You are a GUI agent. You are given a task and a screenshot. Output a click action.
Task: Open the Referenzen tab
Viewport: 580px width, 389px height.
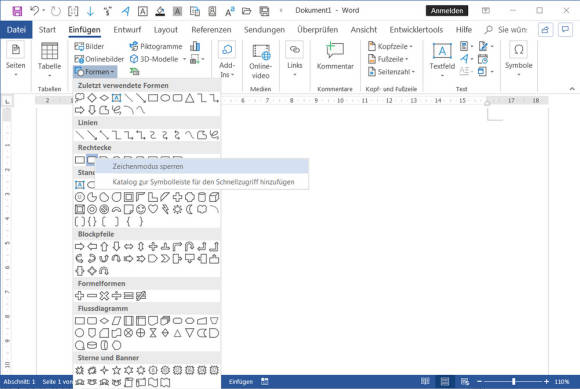211,30
